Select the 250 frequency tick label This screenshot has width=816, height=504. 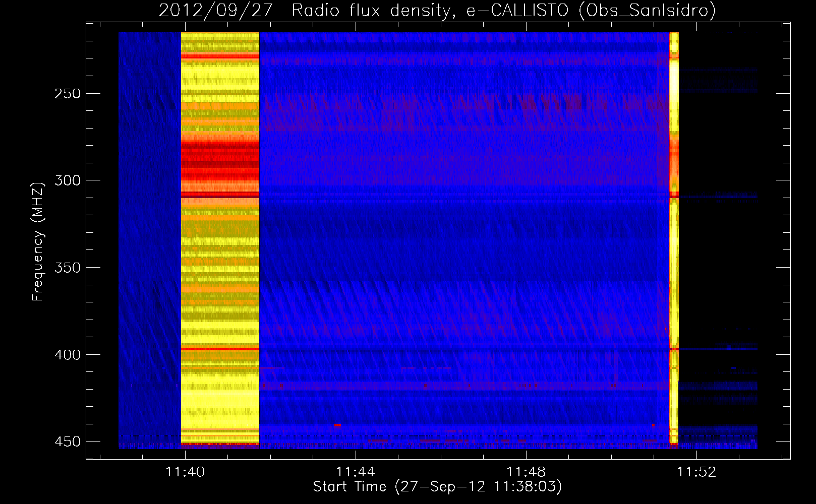click(67, 94)
